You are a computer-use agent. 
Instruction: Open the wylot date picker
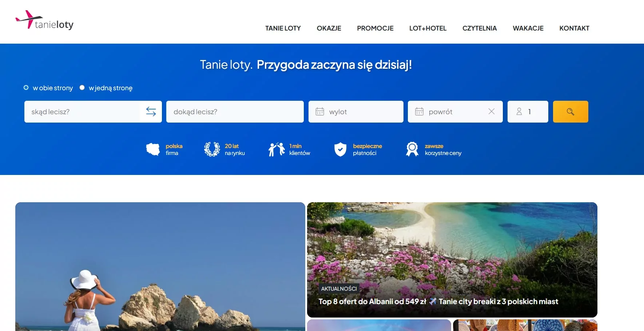(355, 112)
